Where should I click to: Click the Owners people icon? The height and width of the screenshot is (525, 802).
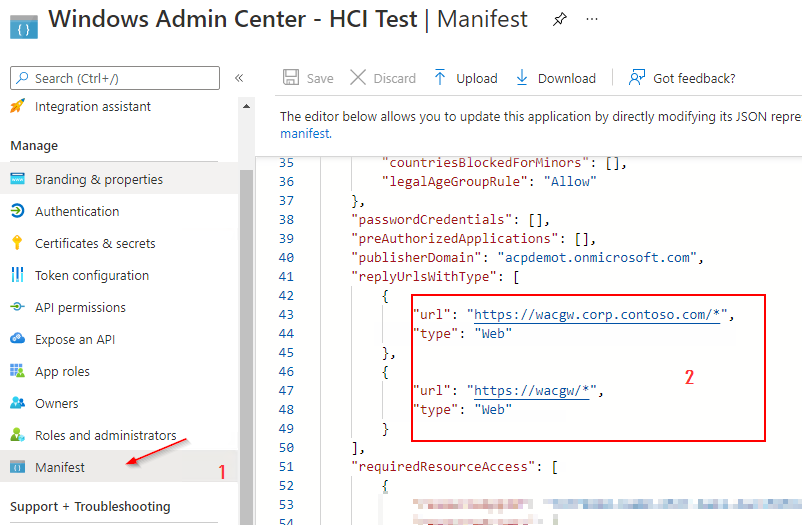[17, 403]
